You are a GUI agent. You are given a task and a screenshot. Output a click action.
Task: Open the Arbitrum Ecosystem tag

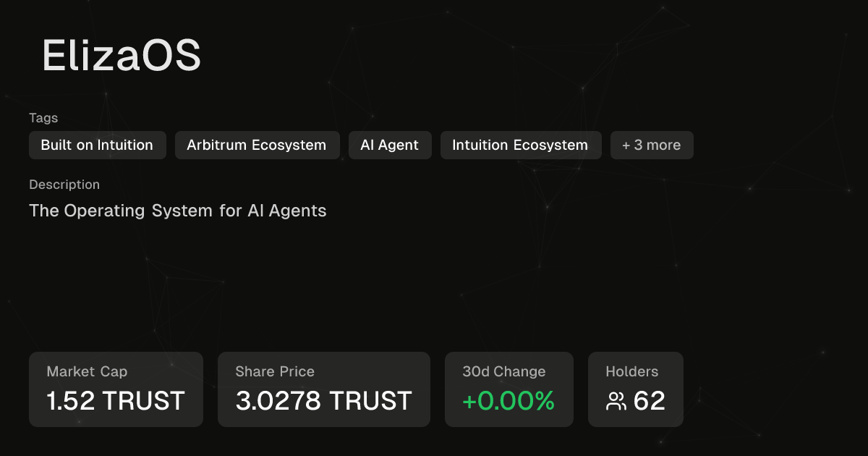point(258,145)
